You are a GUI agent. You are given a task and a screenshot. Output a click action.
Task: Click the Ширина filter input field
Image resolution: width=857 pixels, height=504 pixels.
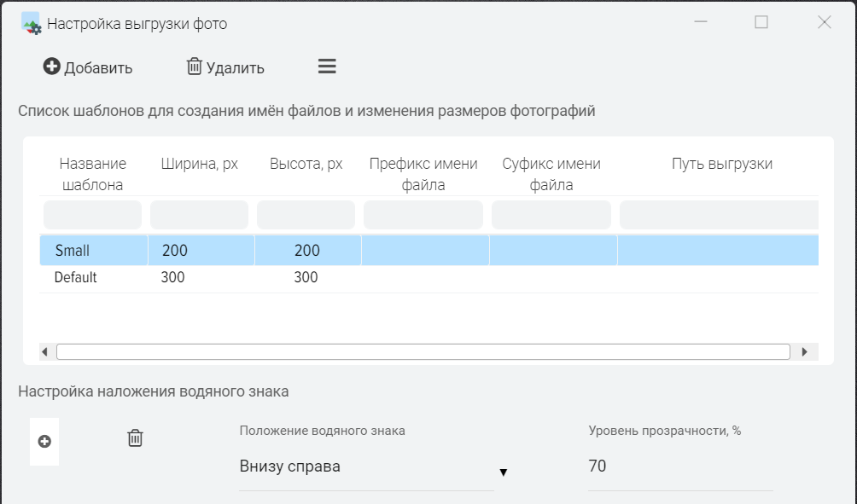[199, 215]
